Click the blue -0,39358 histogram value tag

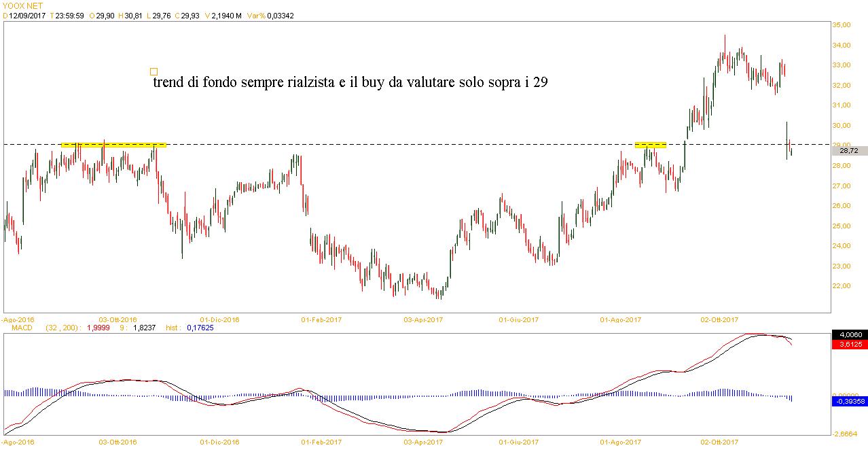point(849,401)
